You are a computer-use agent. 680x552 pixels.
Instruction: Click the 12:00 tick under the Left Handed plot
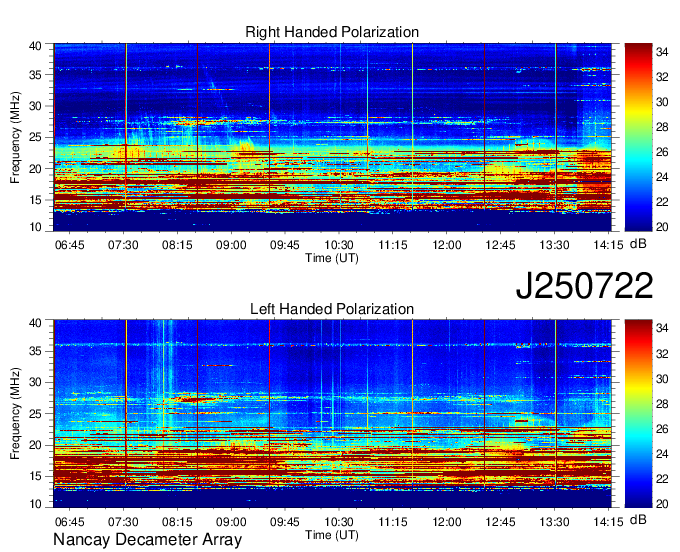pos(447,522)
